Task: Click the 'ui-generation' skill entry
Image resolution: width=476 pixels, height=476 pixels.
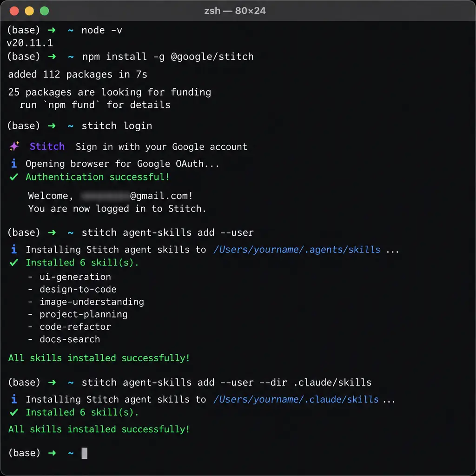Action: point(75,277)
